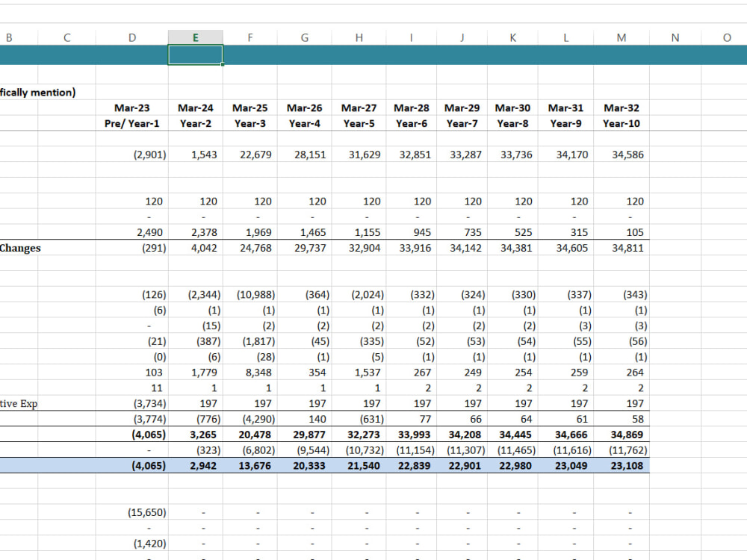
Task: Select column G header
Action: pos(305,37)
